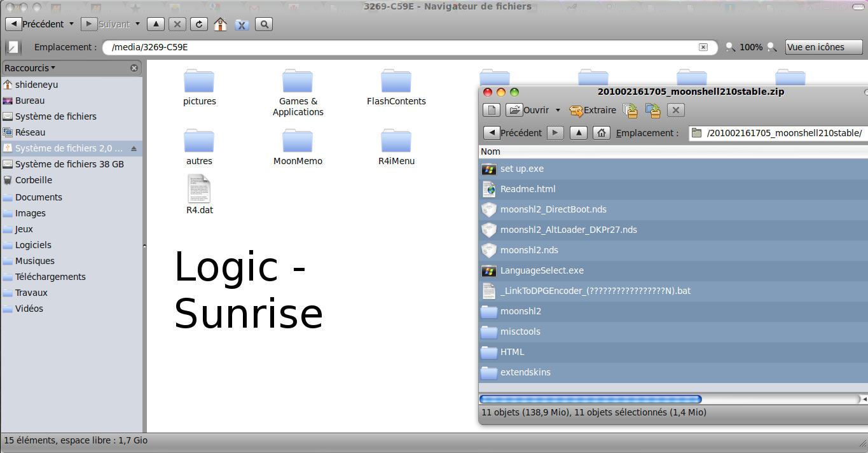Expand the Raccourcis sidebar dropdown
Screen dimensions: 868x453
pos(53,68)
